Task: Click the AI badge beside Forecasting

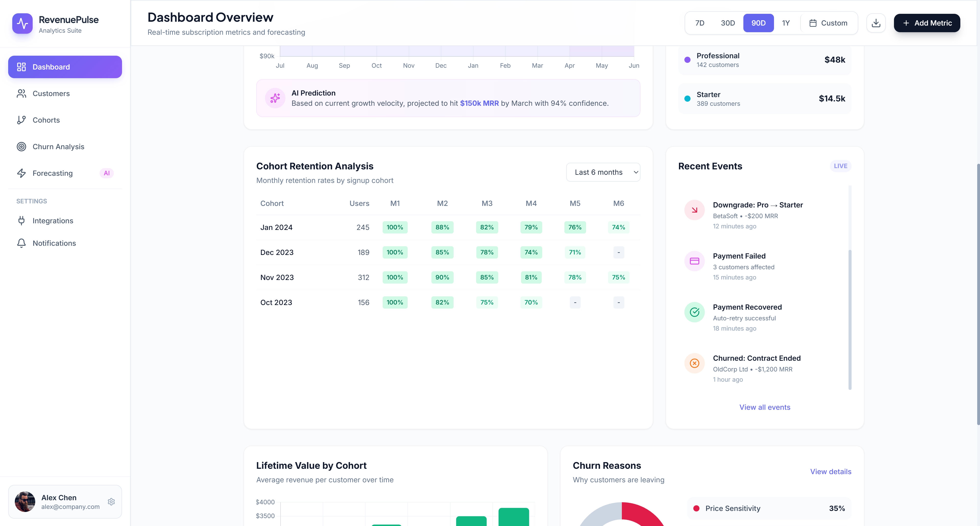Action: [x=106, y=173]
